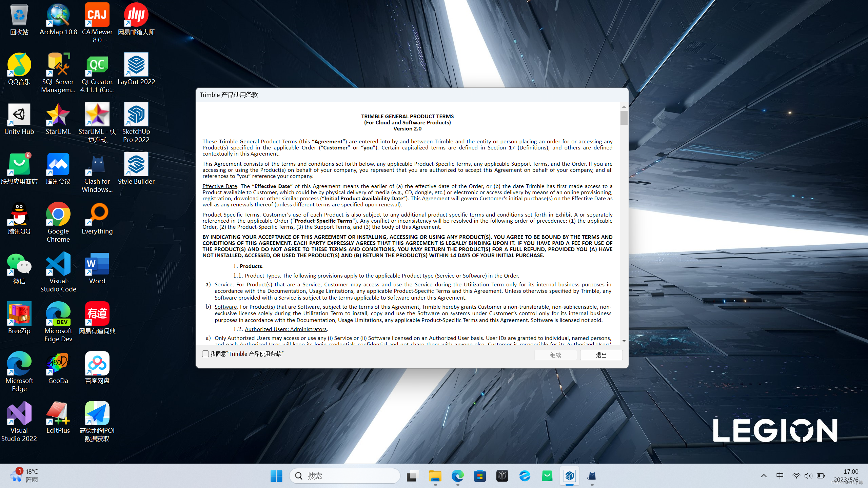Open the Recycle Bin desktop icon
Image resolution: width=868 pixels, height=488 pixels.
point(19,20)
